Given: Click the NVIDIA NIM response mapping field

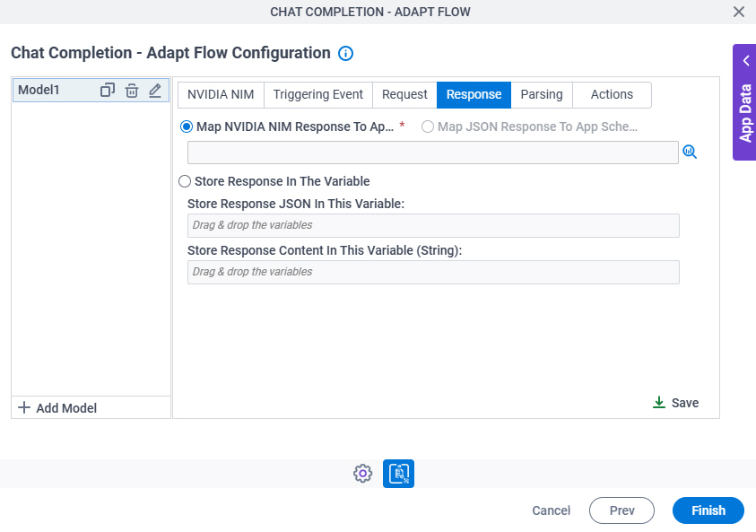Looking at the screenshot, I should pyautogui.click(x=433, y=153).
